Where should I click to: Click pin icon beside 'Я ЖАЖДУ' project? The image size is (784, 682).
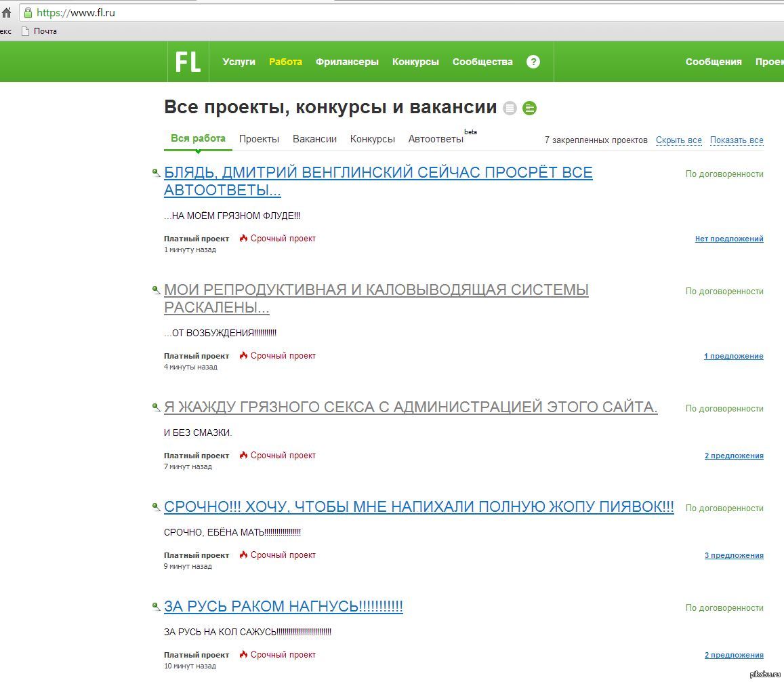click(x=156, y=407)
